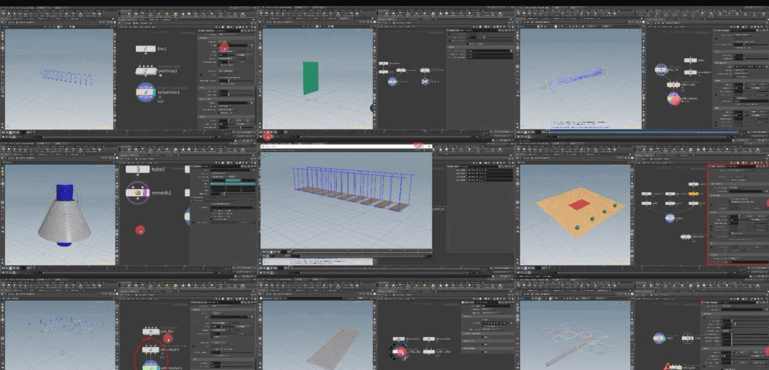The height and width of the screenshot is (370, 769).
Task: Select the line1 node
Action: [x=146, y=49]
